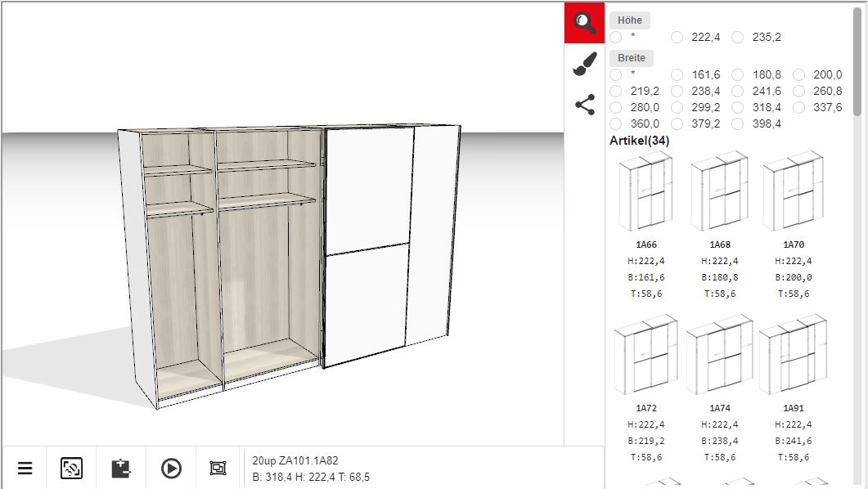
Task: Select width 299,2 radio button
Action: [677, 107]
